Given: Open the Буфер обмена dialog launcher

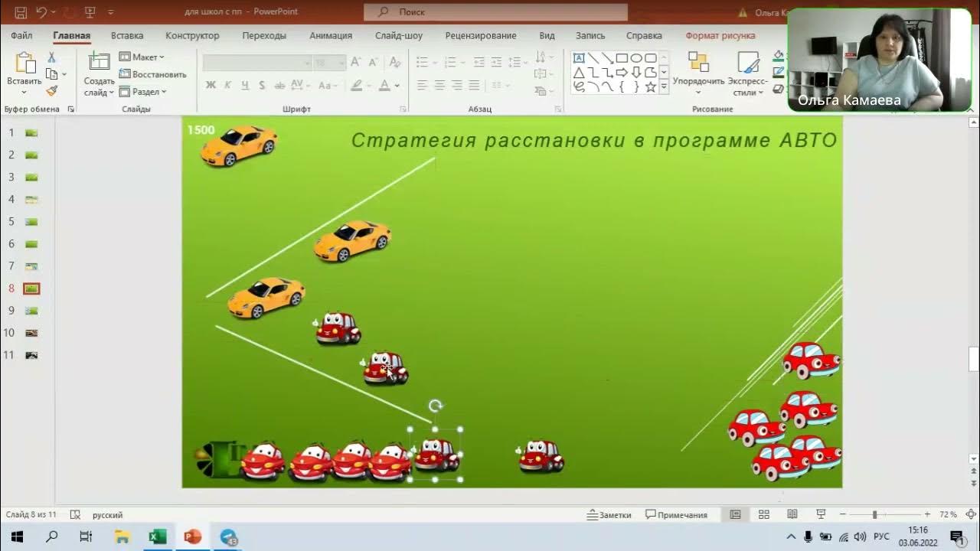Looking at the screenshot, I should click(x=70, y=109).
